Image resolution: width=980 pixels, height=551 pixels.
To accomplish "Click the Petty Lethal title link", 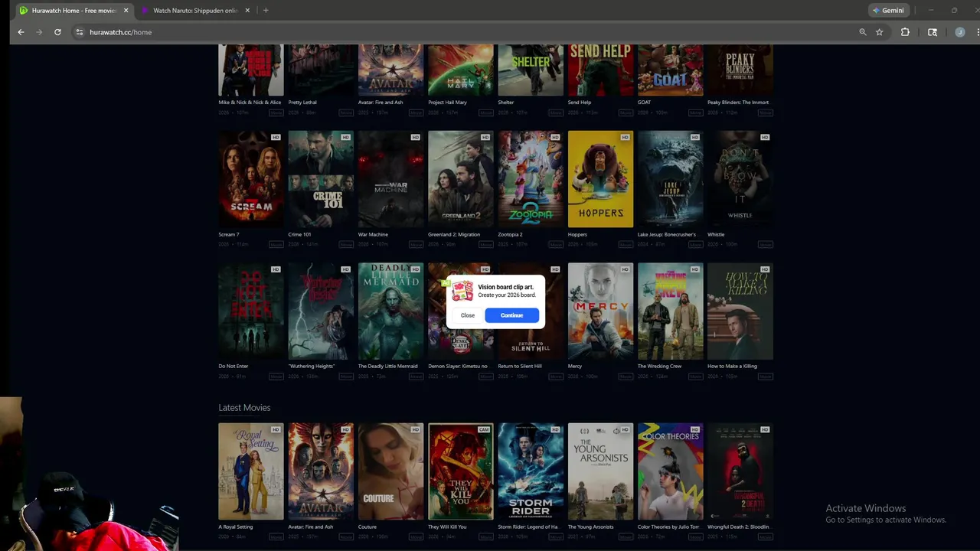I will click(x=302, y=103).
